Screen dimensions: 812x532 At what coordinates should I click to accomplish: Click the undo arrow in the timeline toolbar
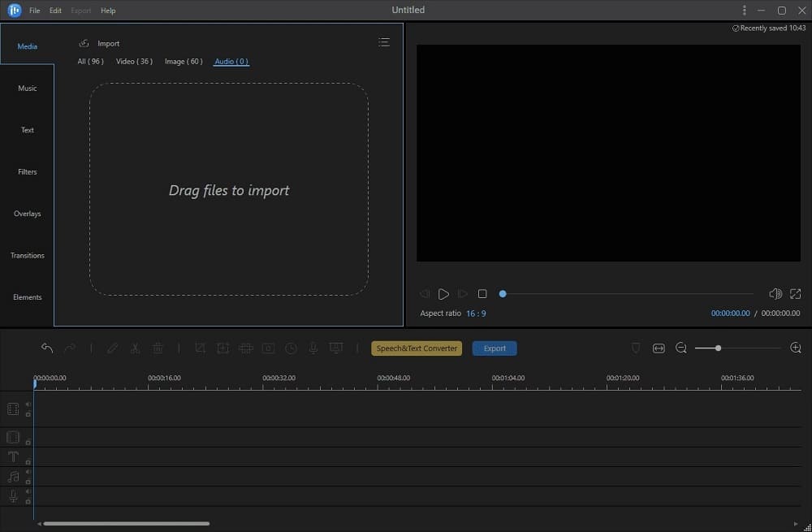pyautogui.click(x=47, y=348)
